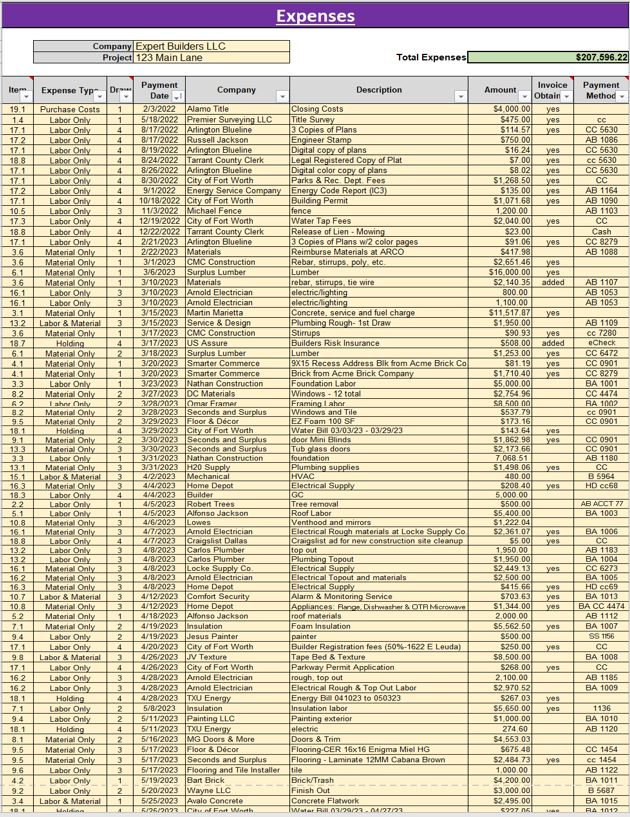Select the Expert Builders LLC company field

pyautogui.click(x=212, y=46)
